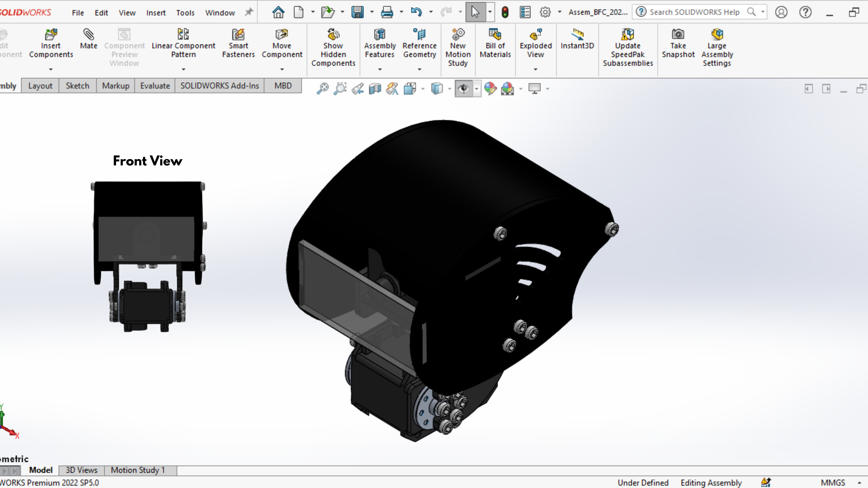Expand Assembly Features dropdown arrow
Screen dimensions: 868x488
pos(380,69)
